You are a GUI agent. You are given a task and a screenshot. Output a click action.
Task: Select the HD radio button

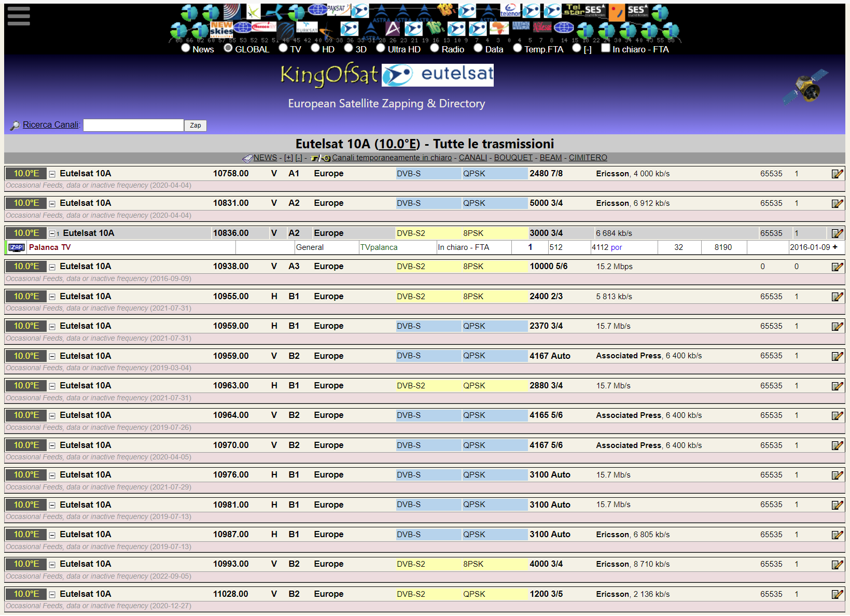pyautogui.click(x=315, y=48)
